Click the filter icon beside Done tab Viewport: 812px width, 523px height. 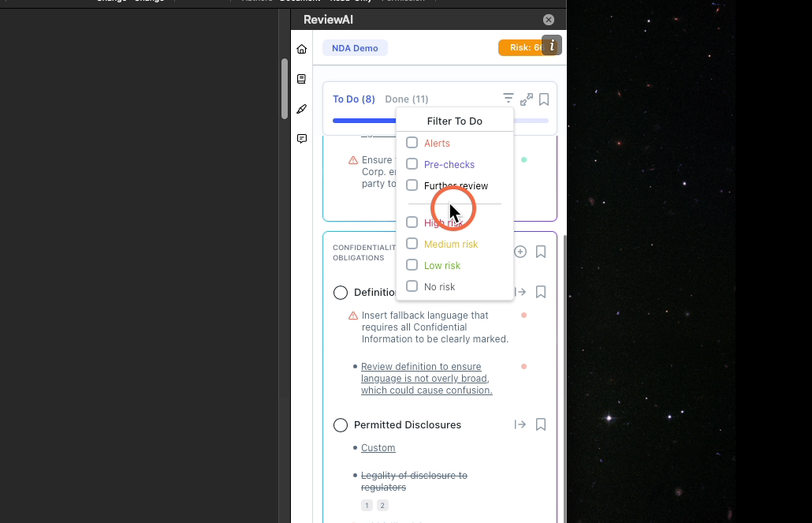[508, 99]
